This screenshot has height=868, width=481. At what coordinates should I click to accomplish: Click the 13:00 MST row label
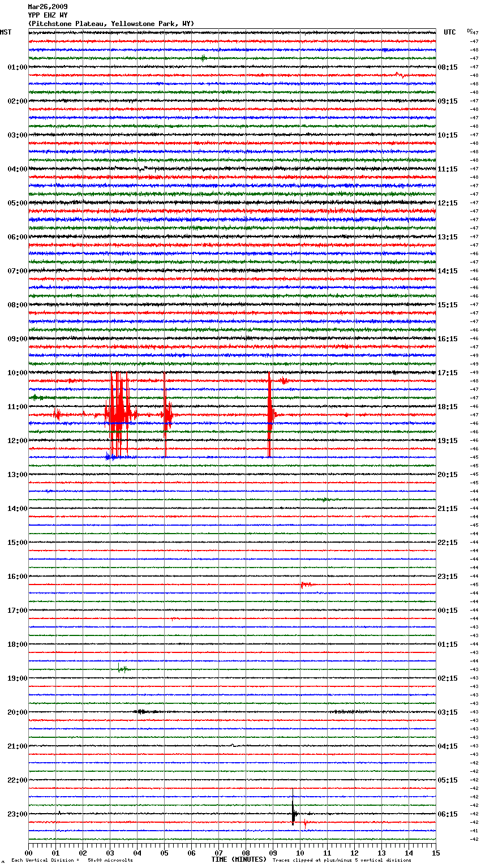tap(18, 475)
